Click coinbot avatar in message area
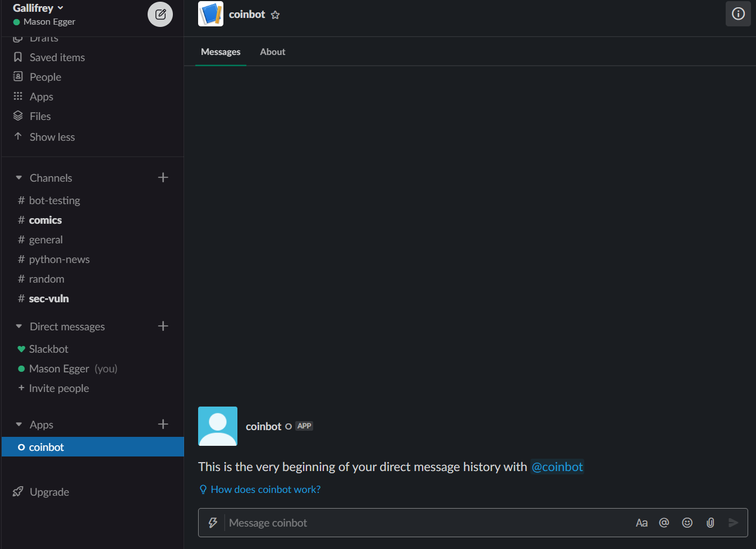 click(x=218, y=426)
